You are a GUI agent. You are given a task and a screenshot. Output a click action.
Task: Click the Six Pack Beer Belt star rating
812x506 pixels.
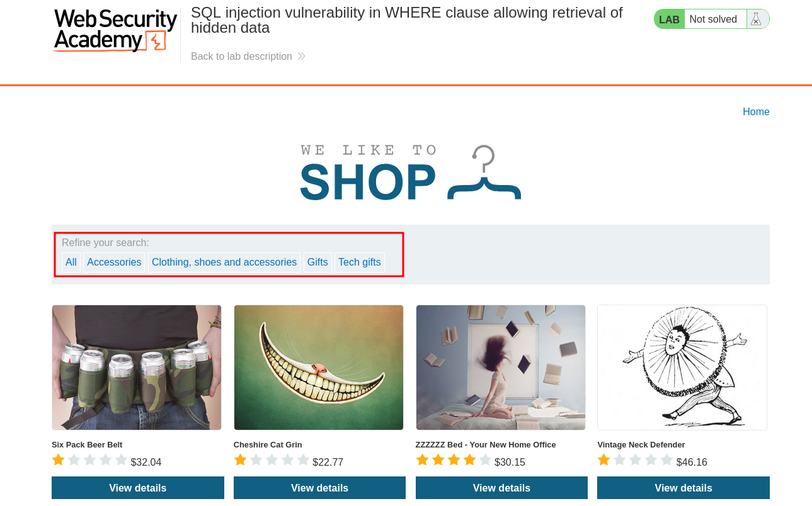(90, 460)
